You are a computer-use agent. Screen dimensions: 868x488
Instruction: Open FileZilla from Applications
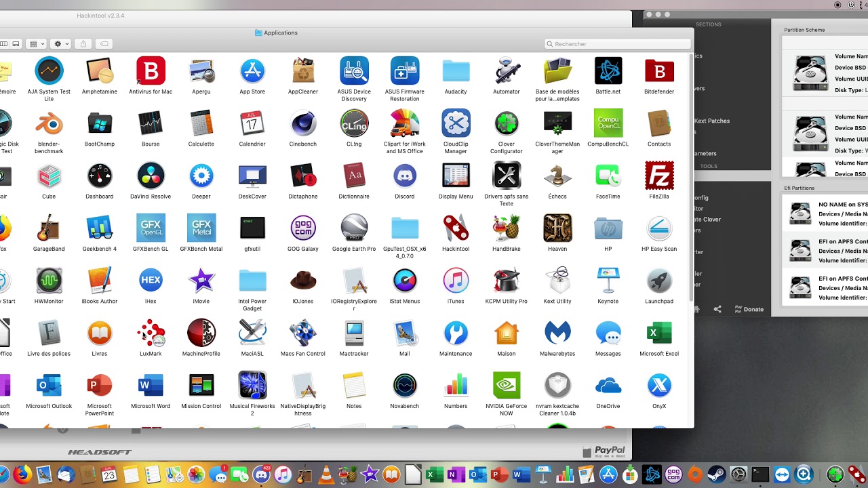point(659,176)
